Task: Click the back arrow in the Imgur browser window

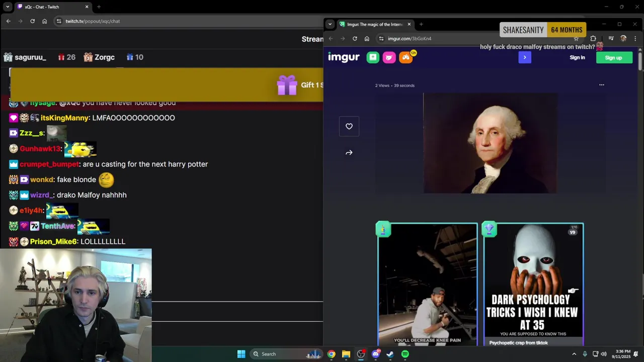Action: [331, 39]
